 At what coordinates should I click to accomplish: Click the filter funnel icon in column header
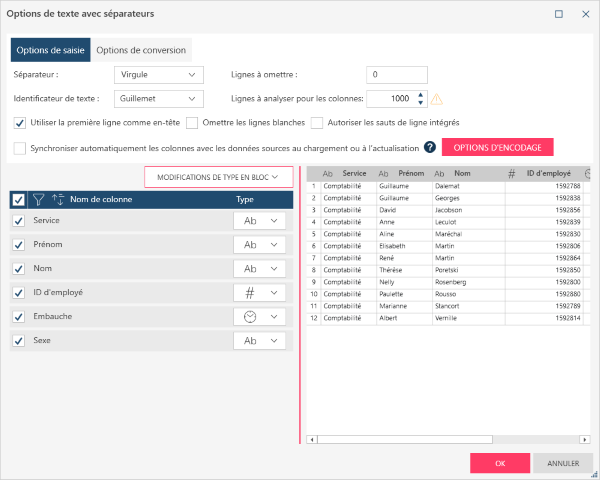[39, 199]
